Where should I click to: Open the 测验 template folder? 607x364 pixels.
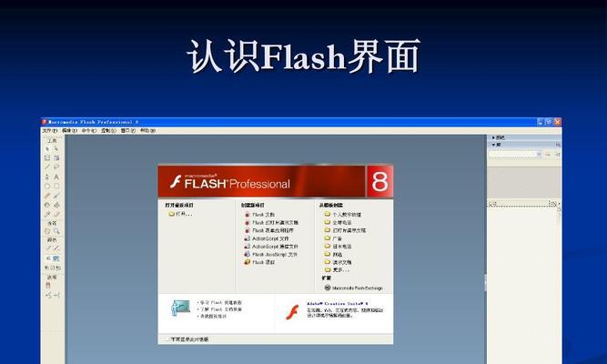click(333, 254)
